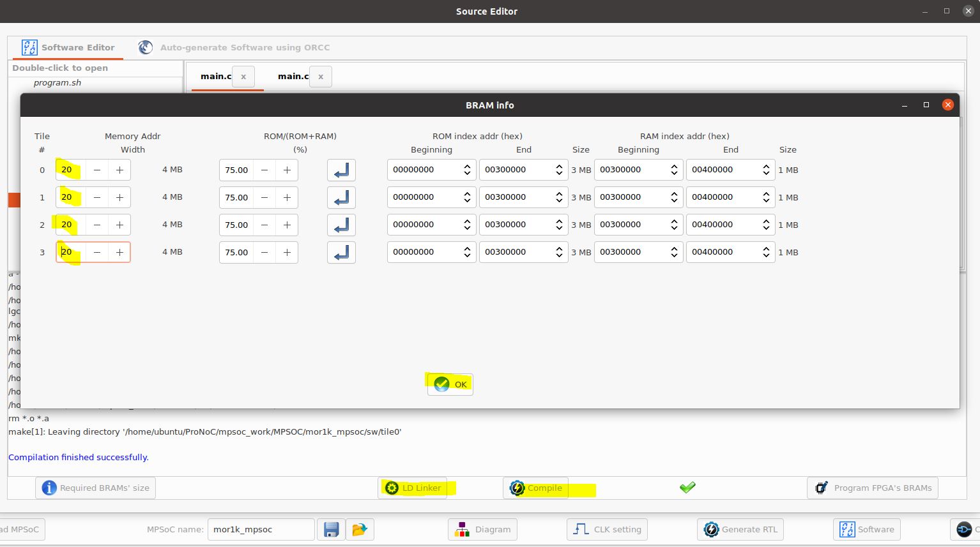Image resolution: width=980 pixels, height=547 pixels.
Task: Apply ROM percentage for tile 1 with enter-arrow icon
Action: coord(341,197)
